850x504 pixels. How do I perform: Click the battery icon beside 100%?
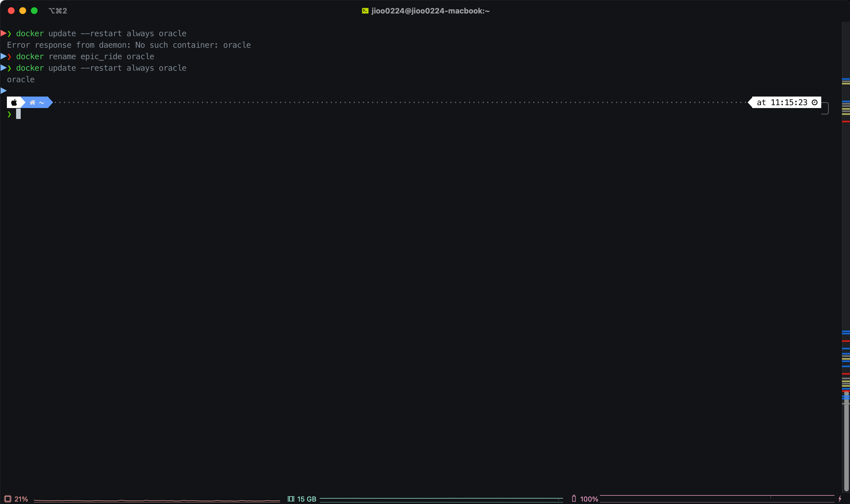tap(574, 499)
